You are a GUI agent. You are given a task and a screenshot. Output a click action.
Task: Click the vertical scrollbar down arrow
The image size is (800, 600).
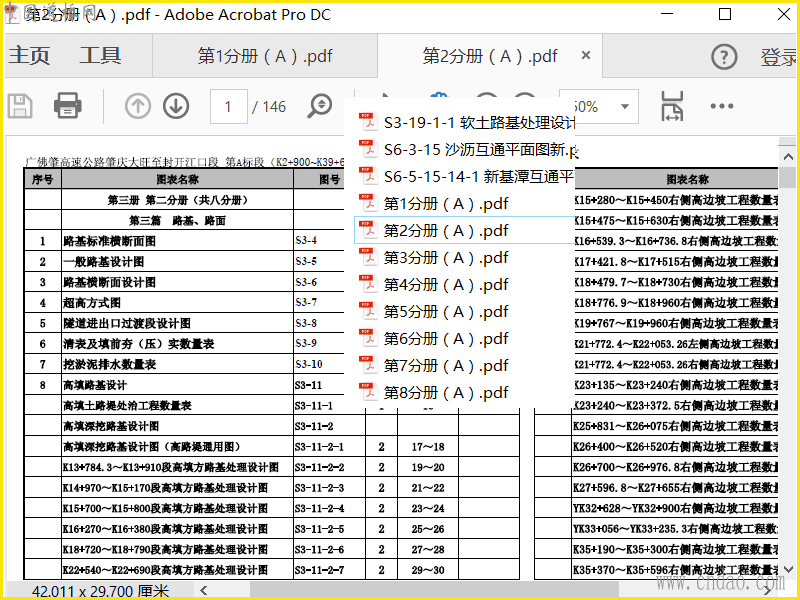(x=788, y=569)
